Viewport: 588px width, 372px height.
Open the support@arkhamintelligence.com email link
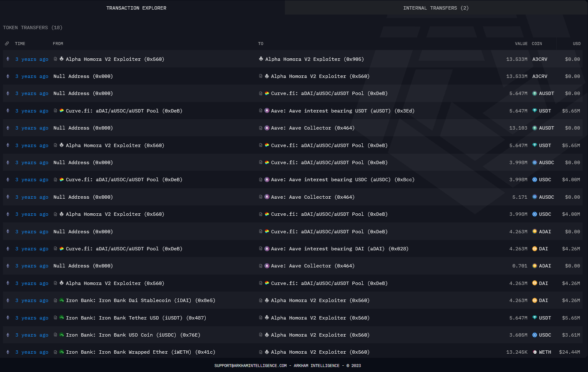[250, 366]
